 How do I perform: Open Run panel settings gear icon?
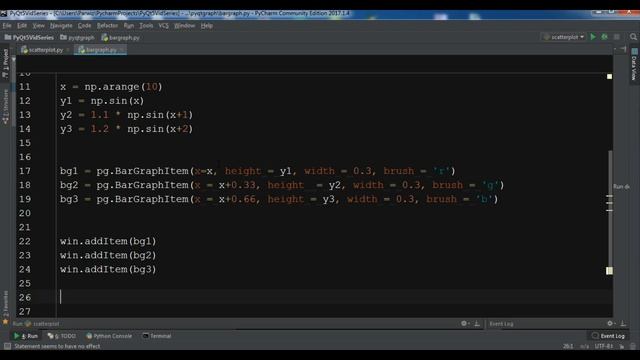click(x=464, y=323)
